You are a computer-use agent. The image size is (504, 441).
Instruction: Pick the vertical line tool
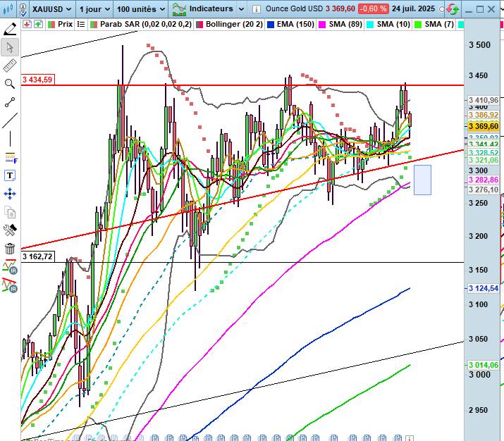[x=10, y=139]
